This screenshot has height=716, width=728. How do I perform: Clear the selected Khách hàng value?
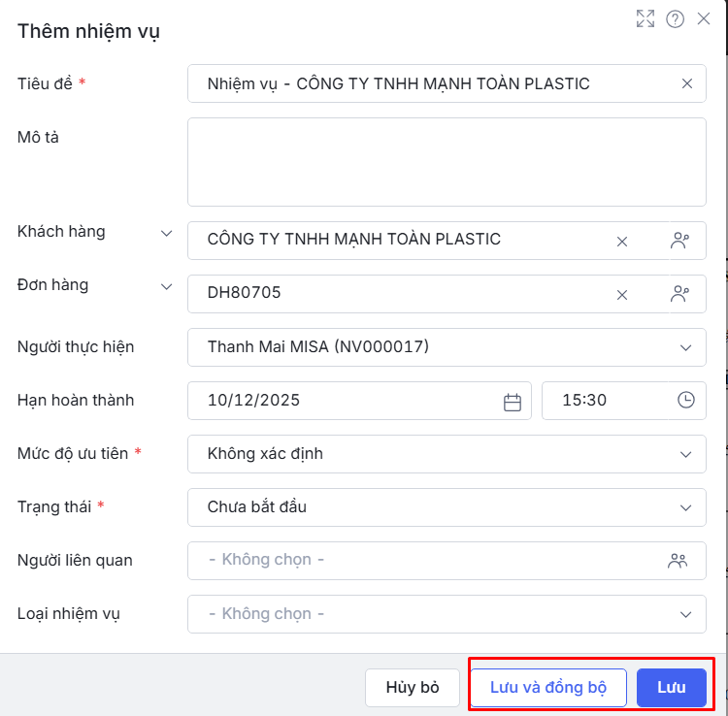(622, 242)
